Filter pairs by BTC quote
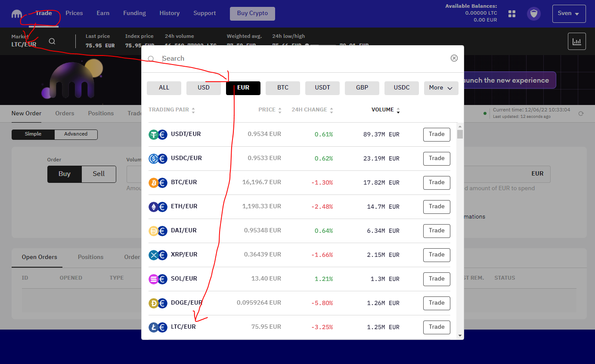This screenshot has width=595, height=364. (x=283, y=88)
